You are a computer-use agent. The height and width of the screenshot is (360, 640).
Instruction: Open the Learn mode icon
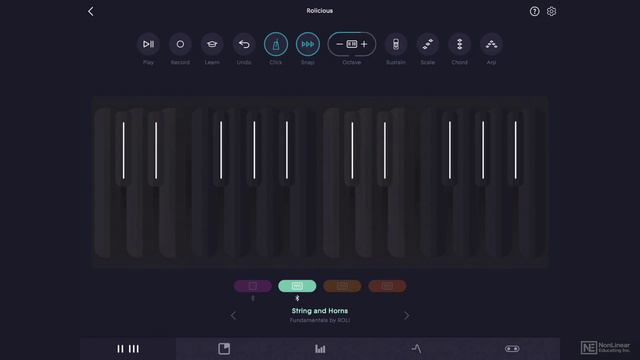[x=212, y=44]
